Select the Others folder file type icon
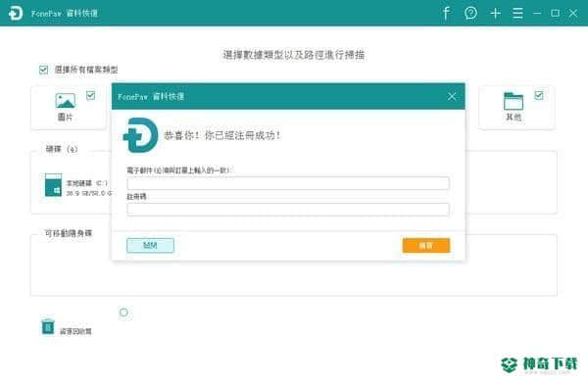 click(x=514, y=101)
